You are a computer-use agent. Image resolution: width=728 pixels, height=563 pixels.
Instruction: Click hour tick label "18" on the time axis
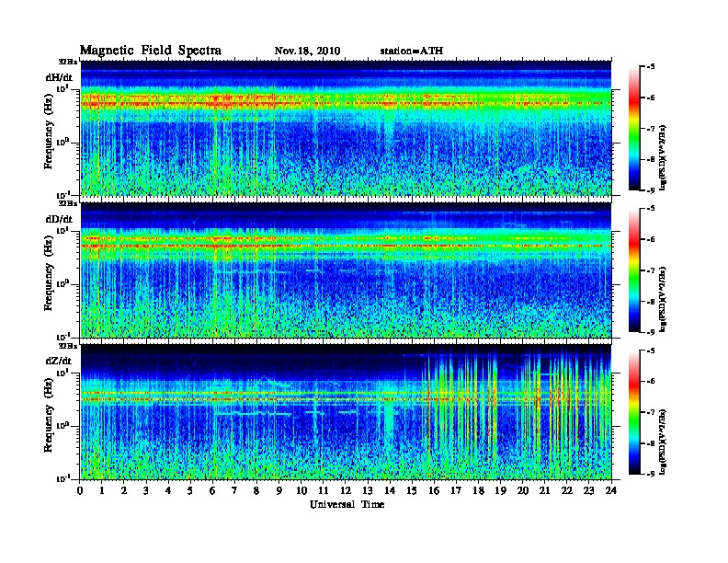pyautogui.click(x=478, y=490)
